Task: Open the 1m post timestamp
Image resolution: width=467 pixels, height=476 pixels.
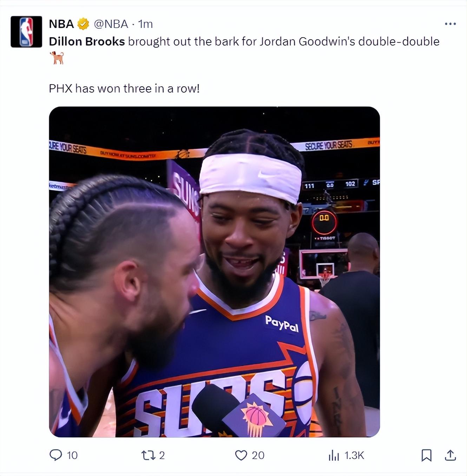Action: (145, 24)
